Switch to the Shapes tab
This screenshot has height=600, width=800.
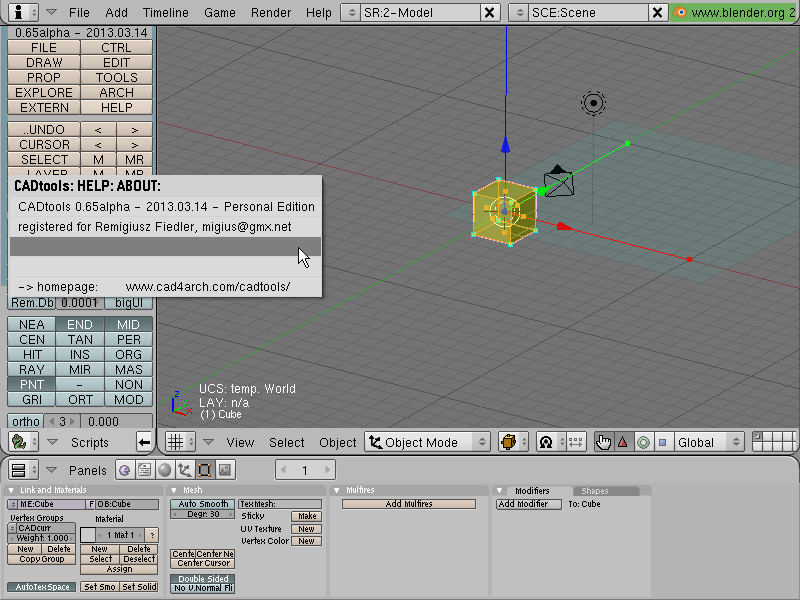(594, 491)
